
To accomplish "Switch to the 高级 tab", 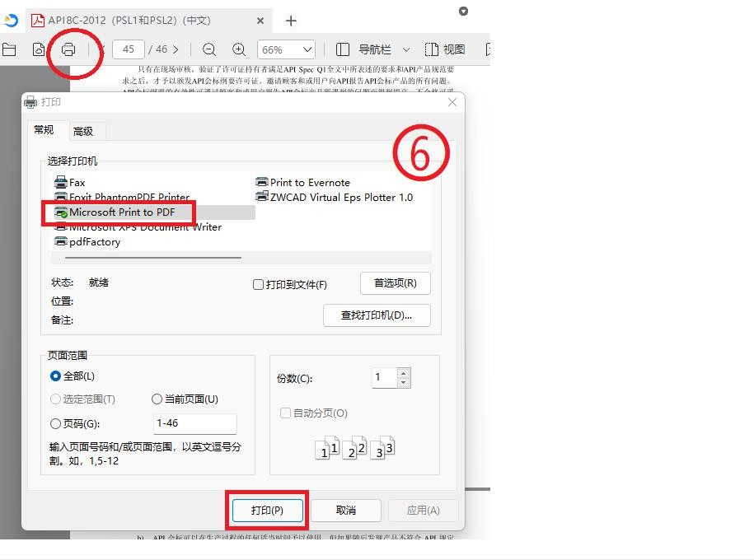I will click(83, 131).
